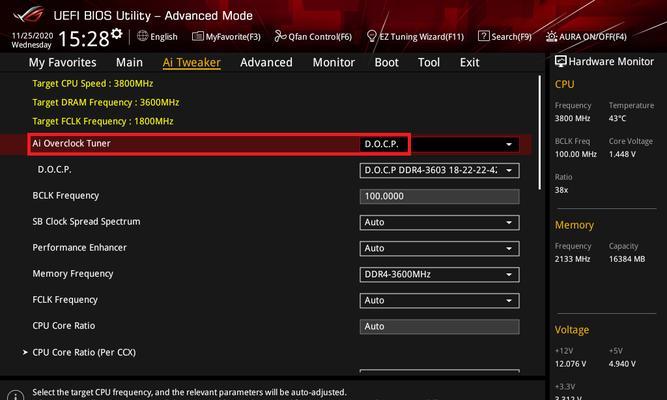Click Voltage heading in Hardware Monitor
667x400 pixels.
(572, 330)
